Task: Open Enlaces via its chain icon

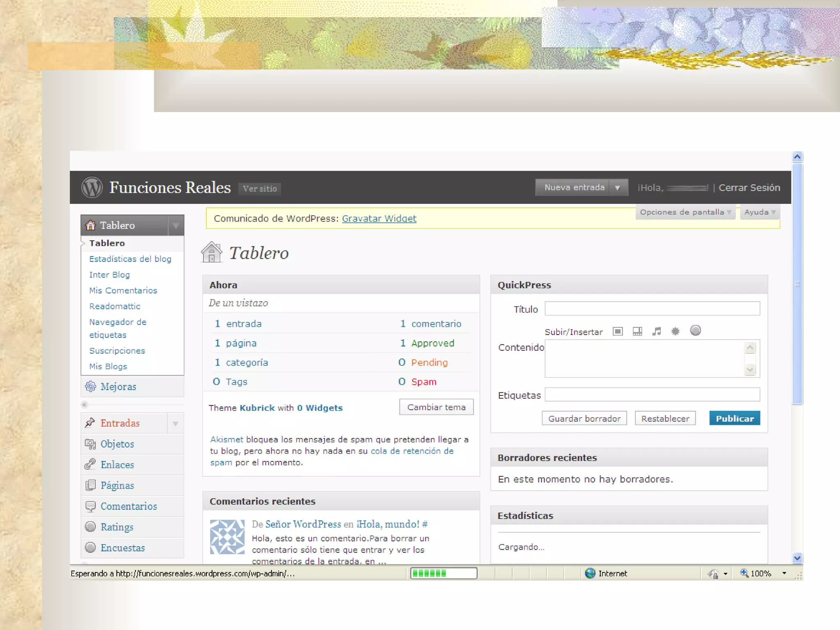Action: pyautogui.click(x=90, y=464)
